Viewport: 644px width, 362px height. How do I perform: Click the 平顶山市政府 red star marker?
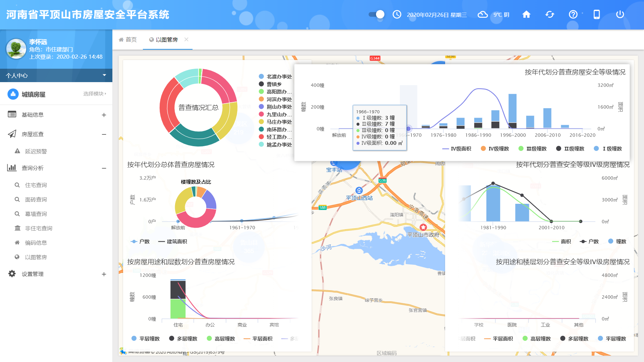point(423,227)
